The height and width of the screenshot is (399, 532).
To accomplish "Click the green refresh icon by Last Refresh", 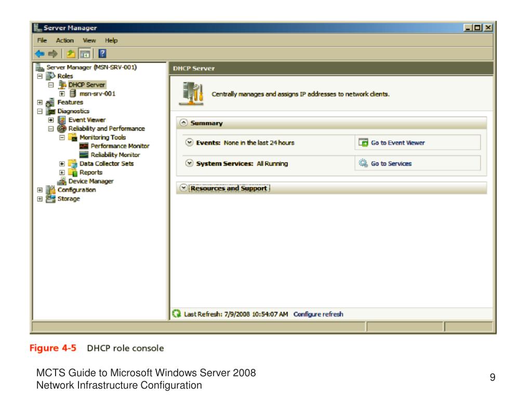I will (177, 314).
